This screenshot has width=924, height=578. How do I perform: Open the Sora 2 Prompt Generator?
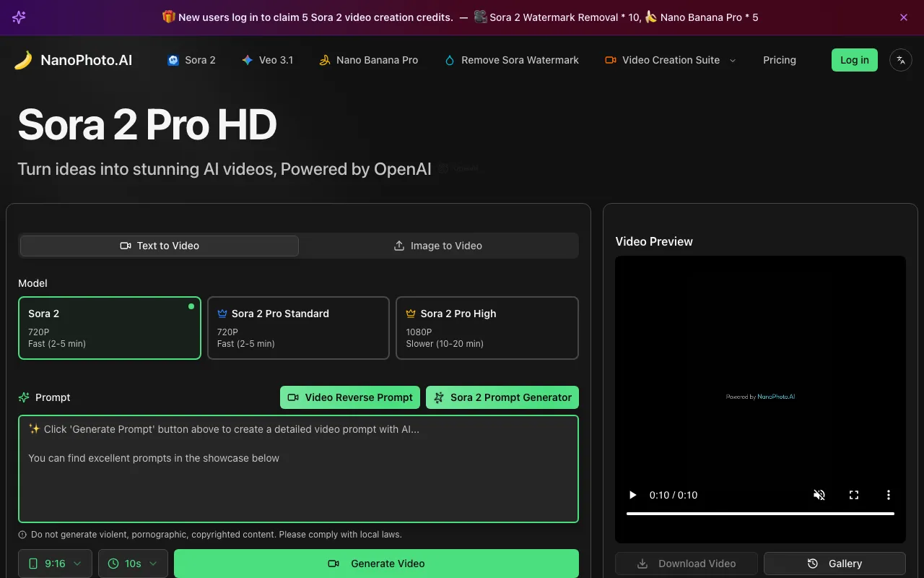[502, 397]
